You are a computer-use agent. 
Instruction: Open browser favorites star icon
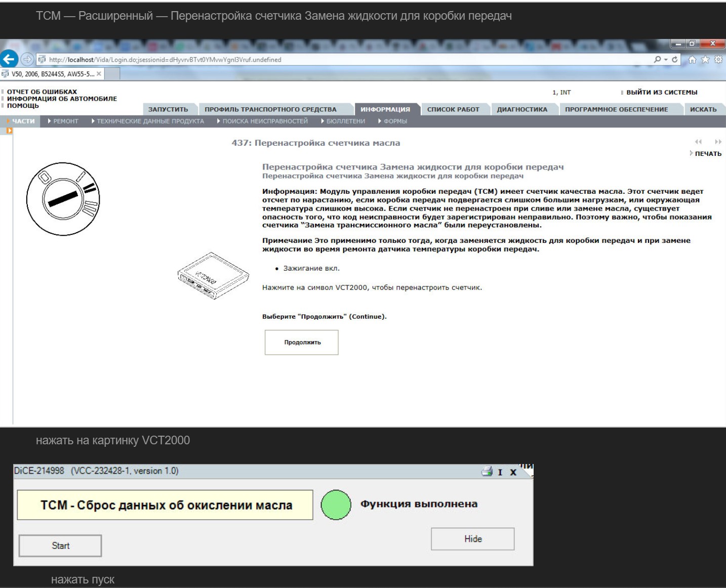point(705,60)
